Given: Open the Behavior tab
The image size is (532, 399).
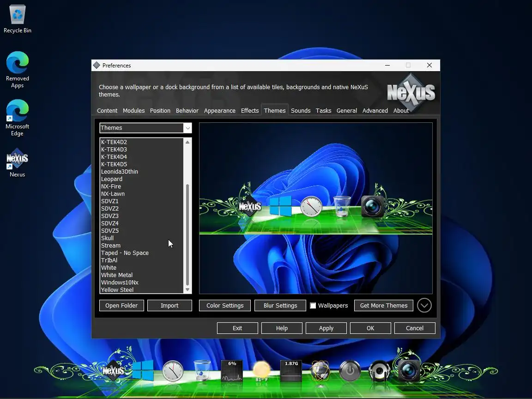Looking at the screenshot, I should click(187, 111).
